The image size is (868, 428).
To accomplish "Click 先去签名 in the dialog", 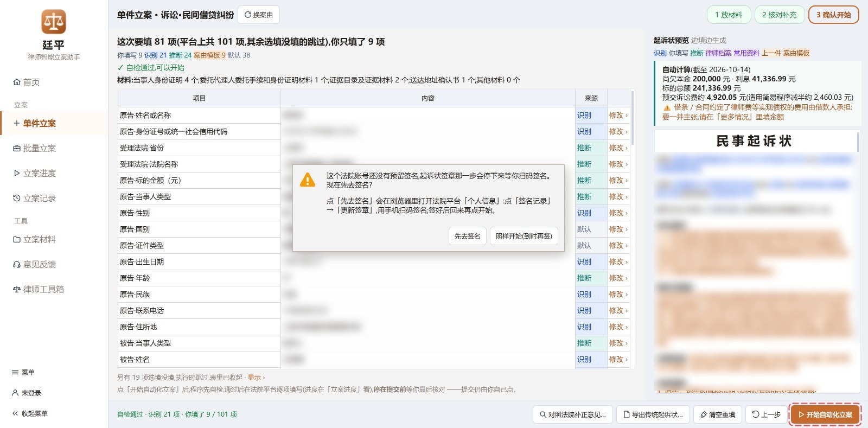I will click(467, 236).
